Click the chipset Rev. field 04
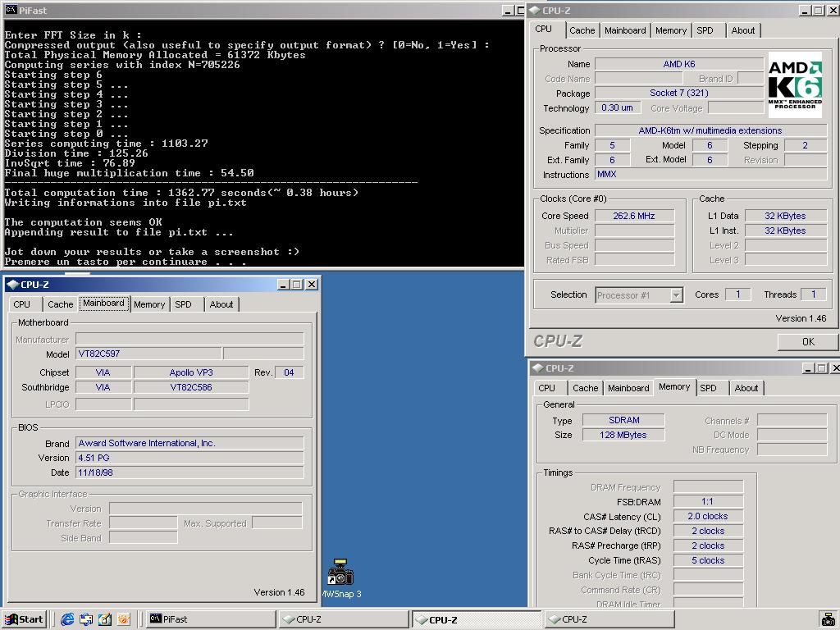Viewport: 840px width, 630px height. 289,372
